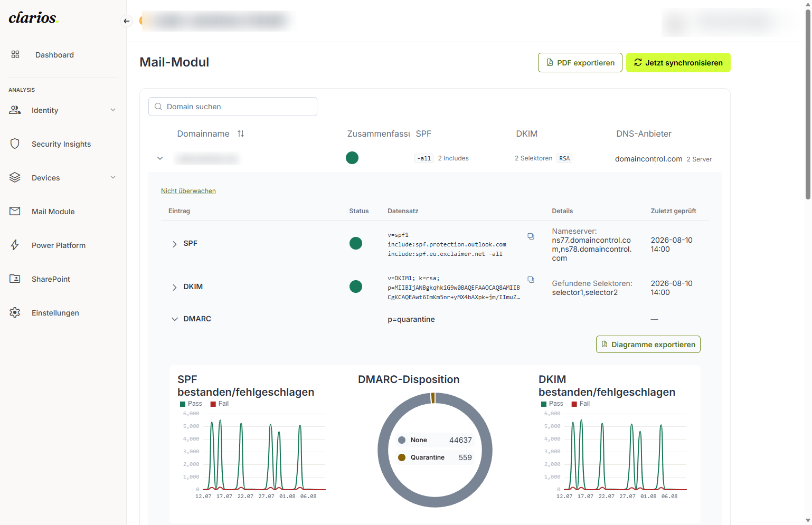
Task: Click Jetzt synchronisieren button
Action: (678, 62)
